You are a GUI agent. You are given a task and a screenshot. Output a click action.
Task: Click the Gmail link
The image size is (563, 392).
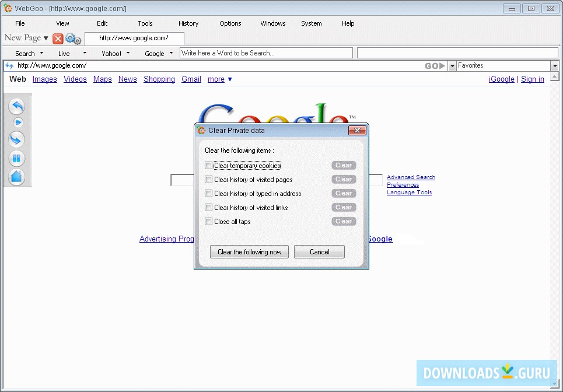[191, 79]
